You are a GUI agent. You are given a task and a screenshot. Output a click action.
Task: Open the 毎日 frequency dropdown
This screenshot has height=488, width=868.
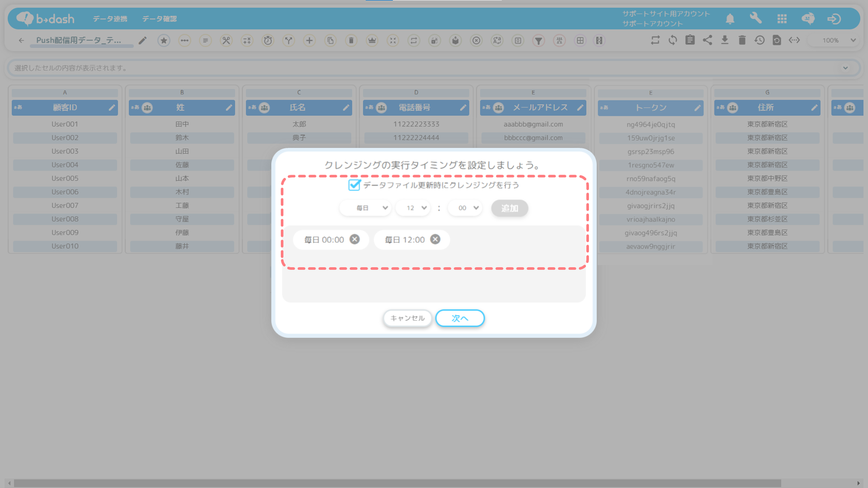(365, 208)
